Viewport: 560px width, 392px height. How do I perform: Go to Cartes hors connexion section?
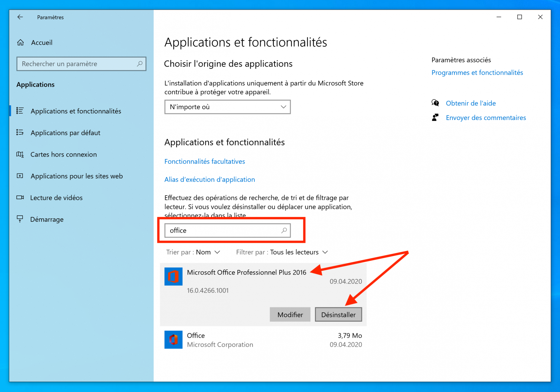point(63,155)
